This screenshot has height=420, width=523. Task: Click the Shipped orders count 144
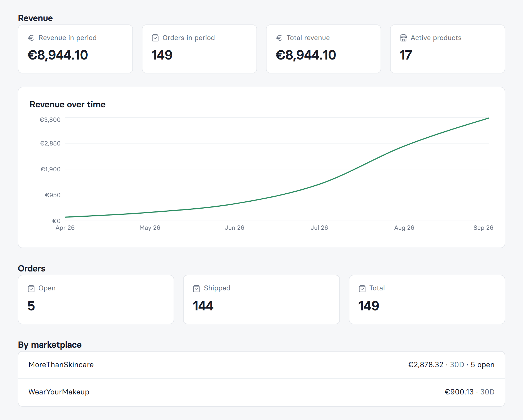(203, 306)
